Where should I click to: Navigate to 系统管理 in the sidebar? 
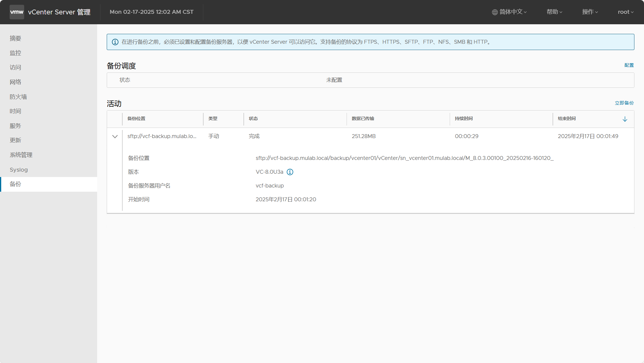[x=21, y=155]
